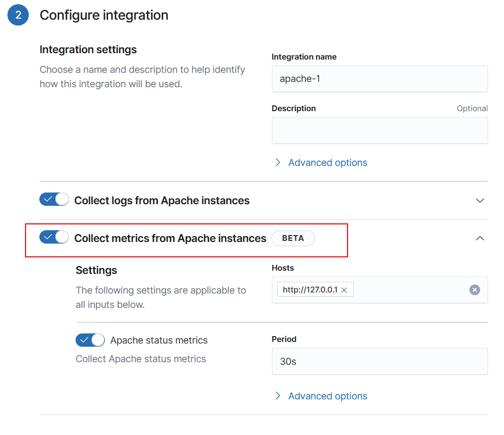The image size is (504, 435).
Task: Collapse the Collect metrics section chevron
Action: 480,238
